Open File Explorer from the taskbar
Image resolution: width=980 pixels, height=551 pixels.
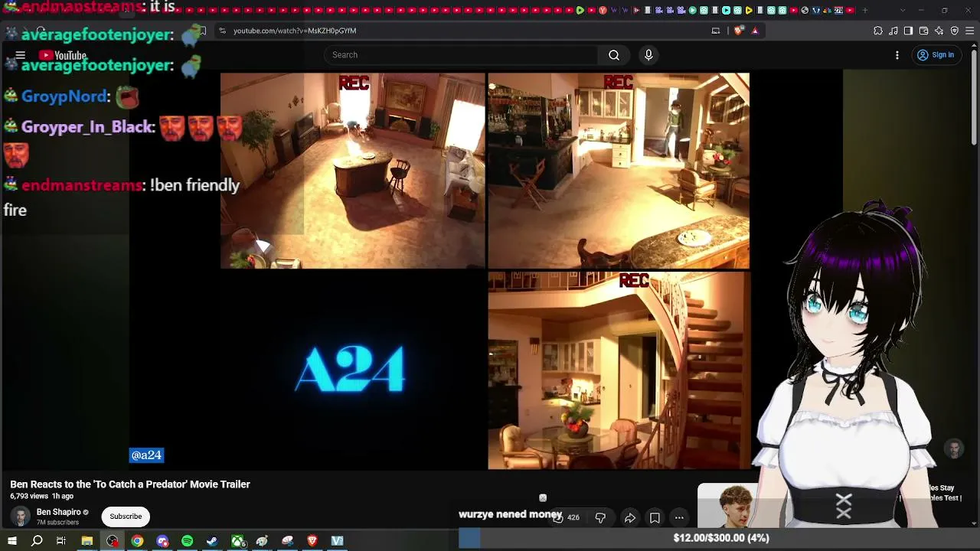click(x=87, y=541)
